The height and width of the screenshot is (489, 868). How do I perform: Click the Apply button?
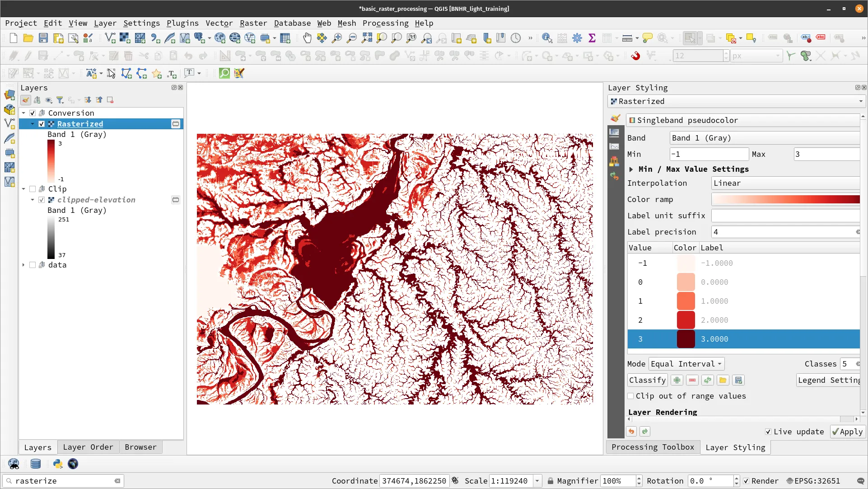coord(847,432)
